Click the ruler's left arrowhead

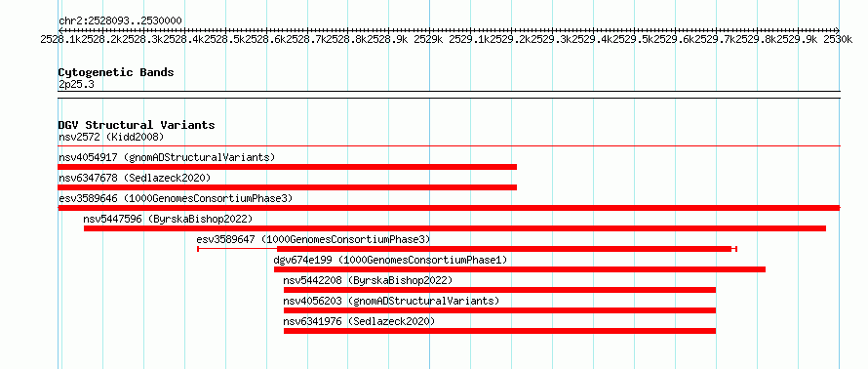(60, 30)
